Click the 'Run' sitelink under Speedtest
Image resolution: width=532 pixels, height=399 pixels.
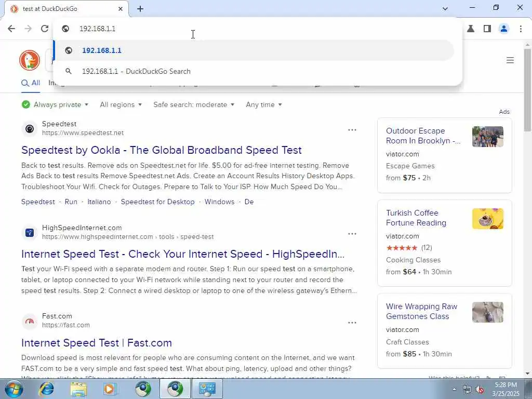click(x=71, y=202)
